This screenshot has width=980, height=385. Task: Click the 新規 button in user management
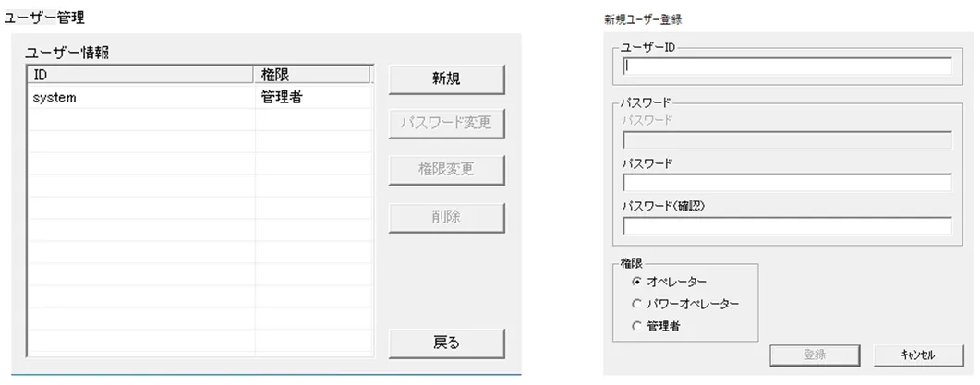[x=446, y=78]
